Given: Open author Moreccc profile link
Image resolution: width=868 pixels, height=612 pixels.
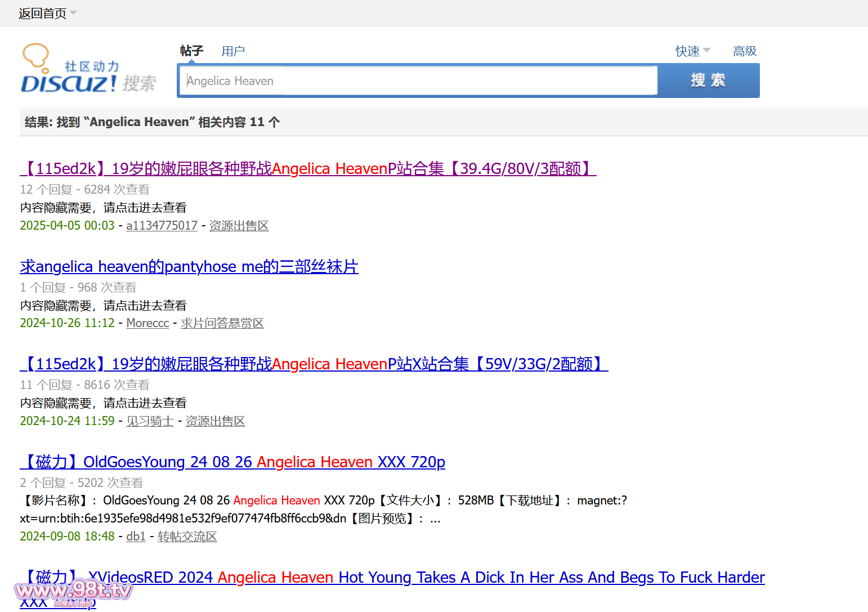Looking at the screenshot, I should [147, 323].
